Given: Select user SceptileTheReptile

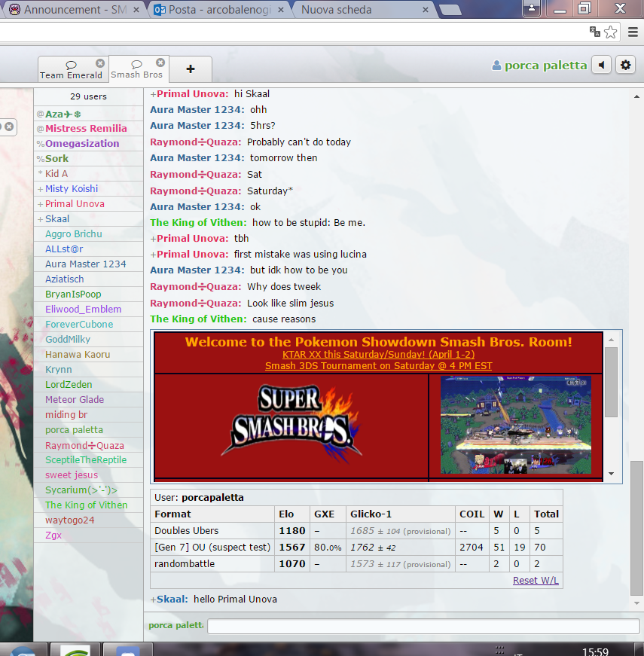Looking at the screenshot, I should click(88, 459).
